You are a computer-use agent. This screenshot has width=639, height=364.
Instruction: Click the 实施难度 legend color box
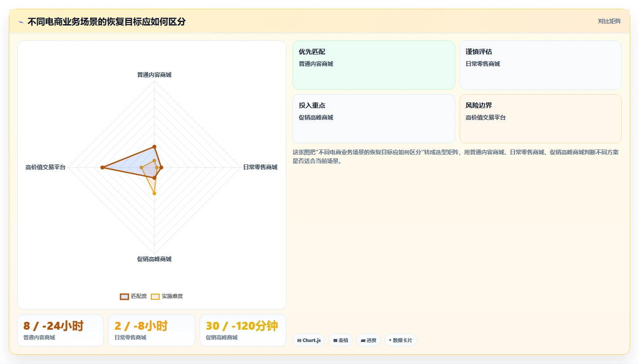point(155,296)
